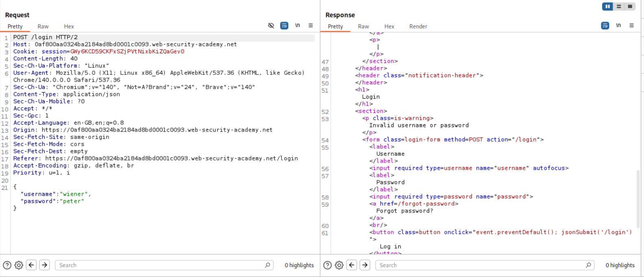Screen dimensions: 644x277
Task: Open the Request panel hamburger options menu
Action: tap(310, 26)
